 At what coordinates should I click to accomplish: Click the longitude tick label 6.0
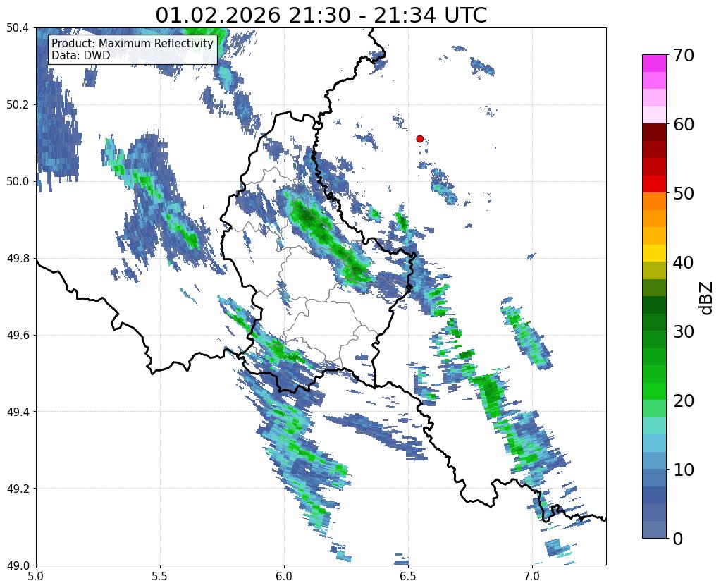[x=284, y=576]
